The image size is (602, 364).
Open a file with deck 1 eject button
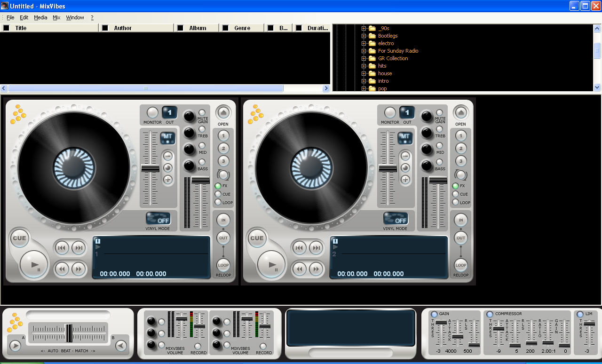point(223,112)
